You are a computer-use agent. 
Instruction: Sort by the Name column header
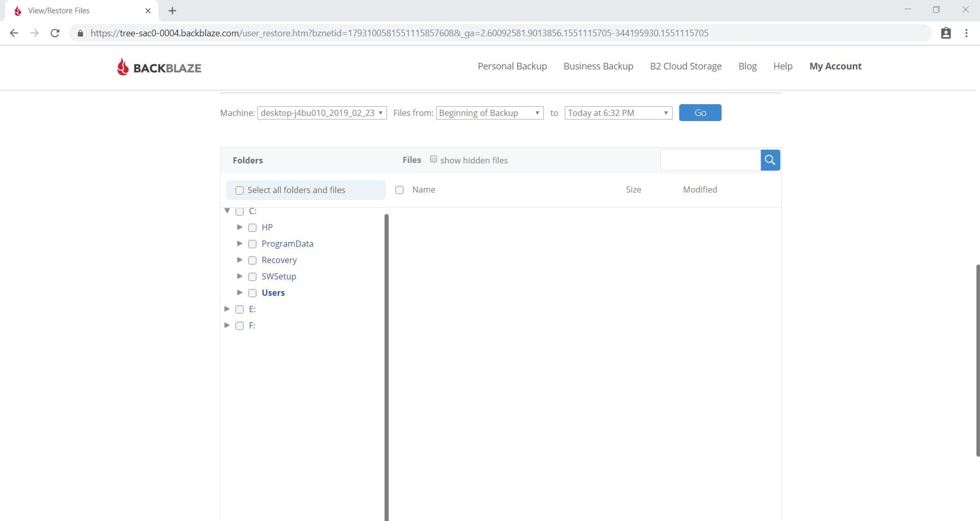click(424, 190)
